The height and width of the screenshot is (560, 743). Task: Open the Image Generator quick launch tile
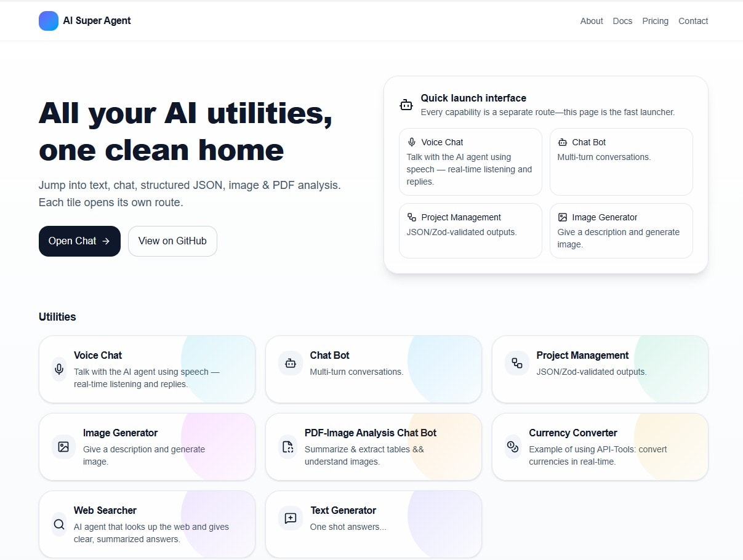(x=621, y=231)
